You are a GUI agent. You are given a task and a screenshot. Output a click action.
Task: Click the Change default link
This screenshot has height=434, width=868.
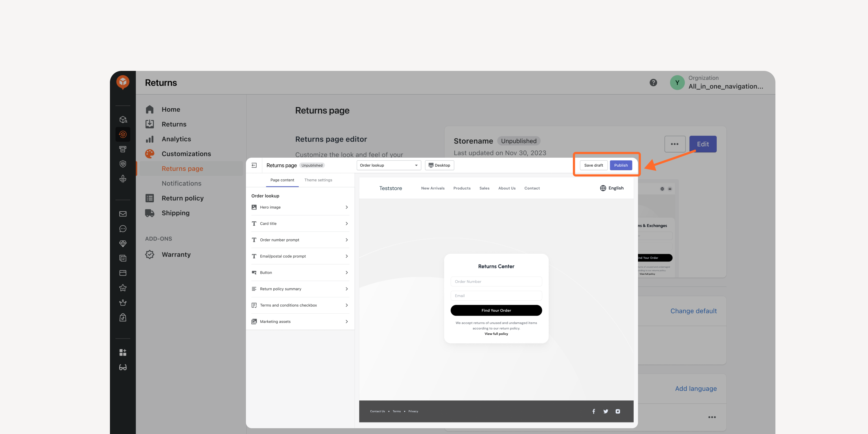tap(694, 311)
